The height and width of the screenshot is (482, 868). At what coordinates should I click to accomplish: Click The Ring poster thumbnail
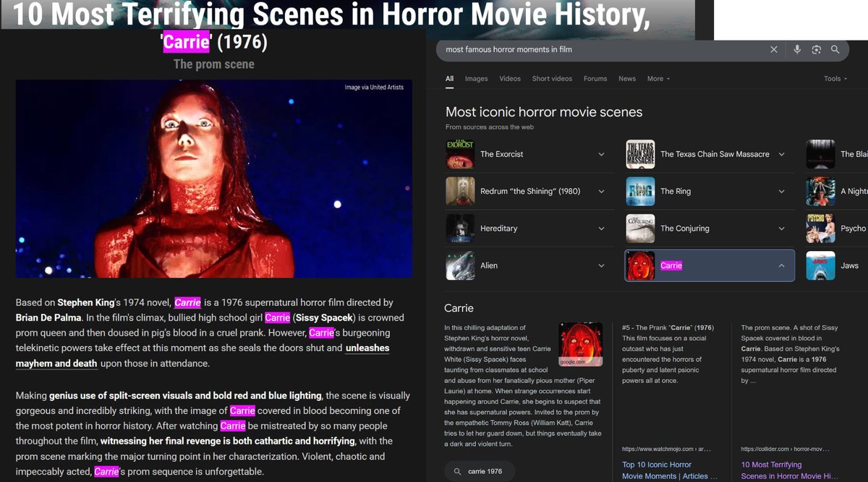point(640,191)
